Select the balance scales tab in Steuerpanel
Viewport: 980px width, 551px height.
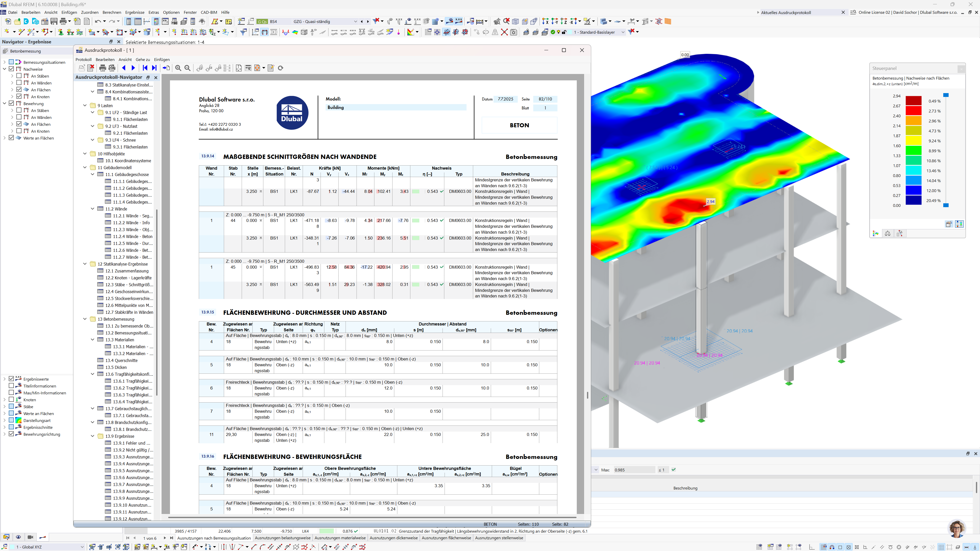888,233
